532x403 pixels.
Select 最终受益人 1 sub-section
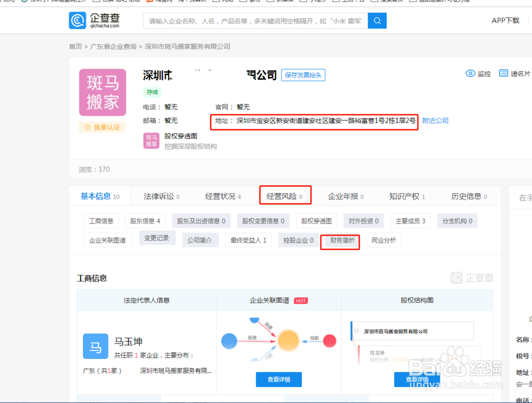[x=248, y=240]
